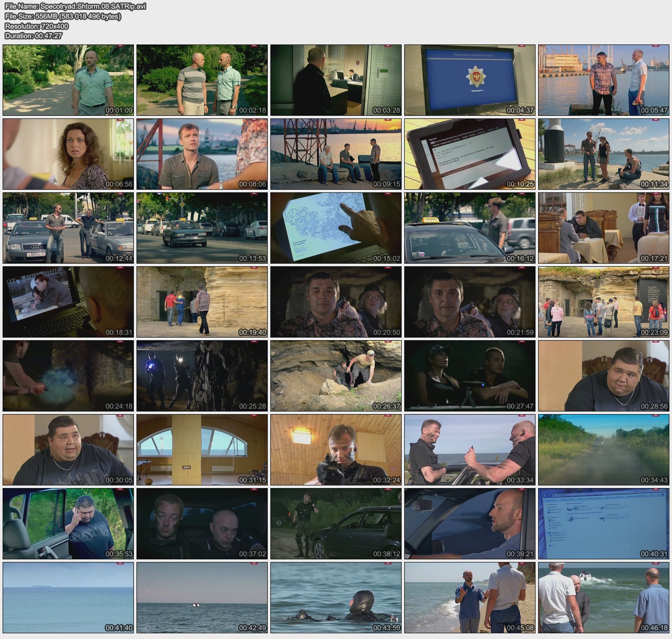Viewport: 672px width, 639px height.
Task: Select the diver in water frame at 00:43:59
Action: [x=335, y=598]
